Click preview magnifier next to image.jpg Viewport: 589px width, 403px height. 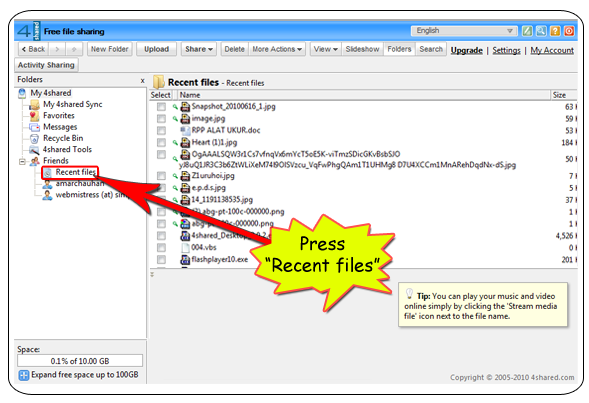(175, 119)
